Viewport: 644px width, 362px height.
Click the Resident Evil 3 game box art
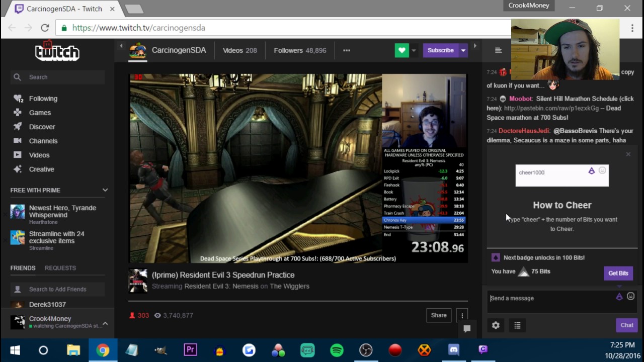138,281
